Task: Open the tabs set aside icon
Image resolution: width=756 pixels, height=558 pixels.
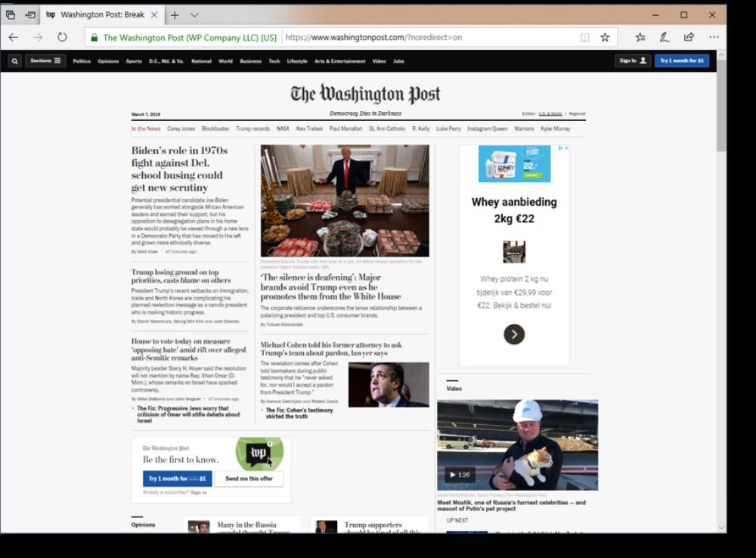Action: click(x=10, y=15)
